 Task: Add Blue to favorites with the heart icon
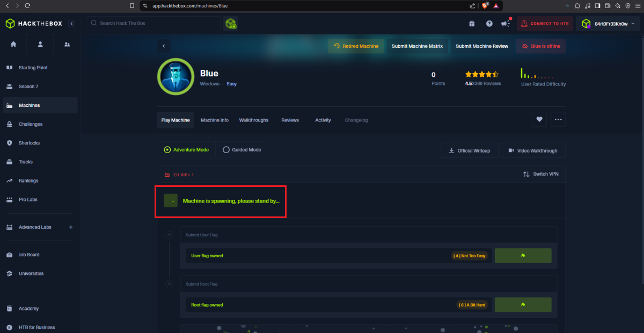539,120
